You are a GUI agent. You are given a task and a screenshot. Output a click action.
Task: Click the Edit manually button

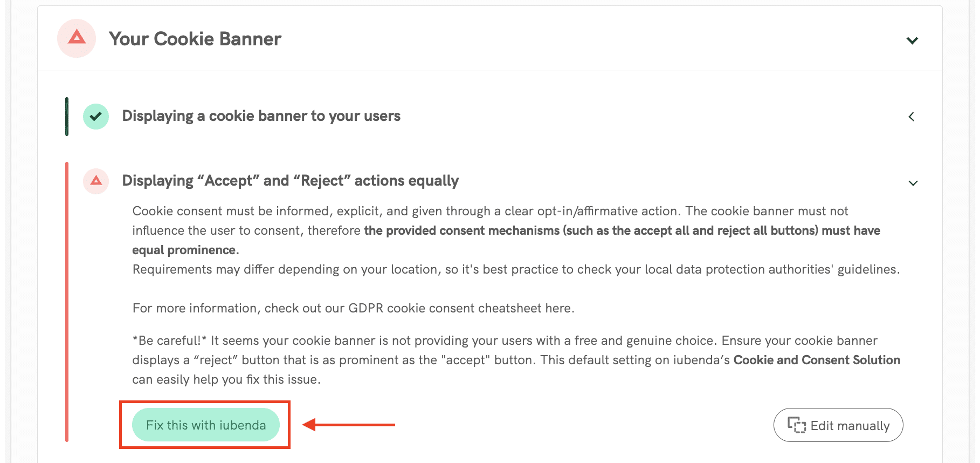[x=838, y=425]
